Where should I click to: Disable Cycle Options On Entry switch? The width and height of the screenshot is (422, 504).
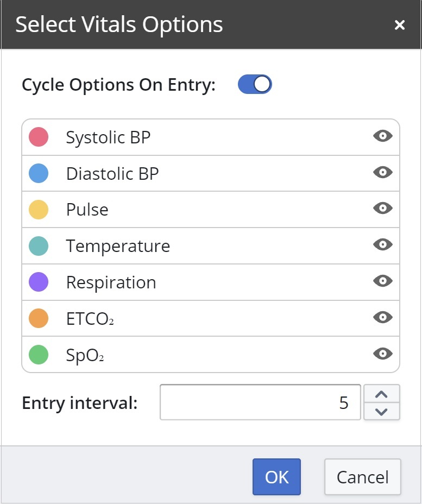(x=255, y=85)
